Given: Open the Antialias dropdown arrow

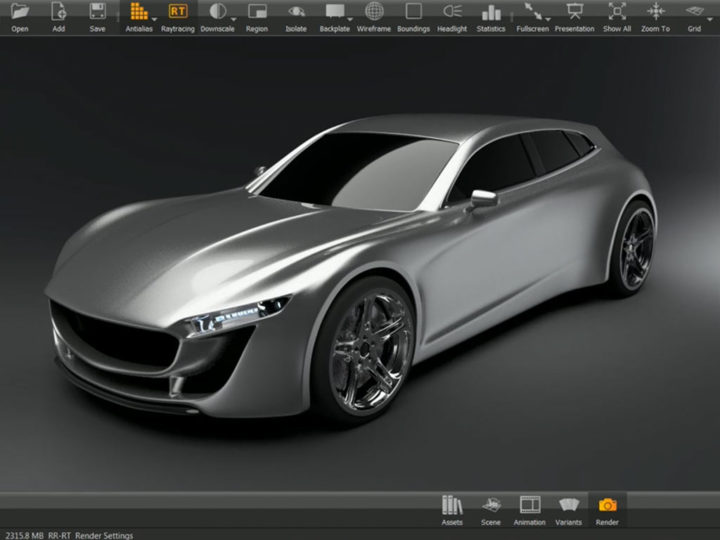Looking at the screenshot, I should pos(154,19).
